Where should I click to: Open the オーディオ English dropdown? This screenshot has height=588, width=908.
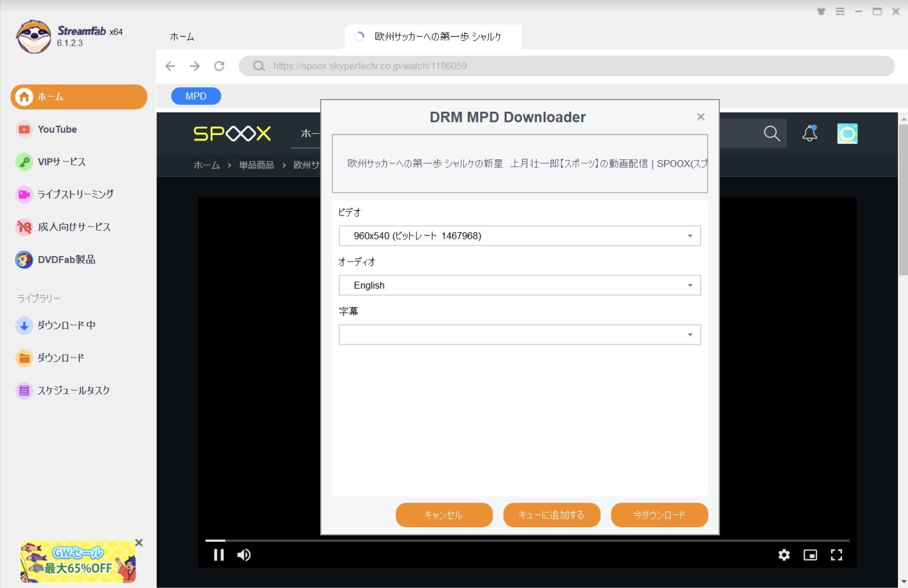(x=520, y=285)
